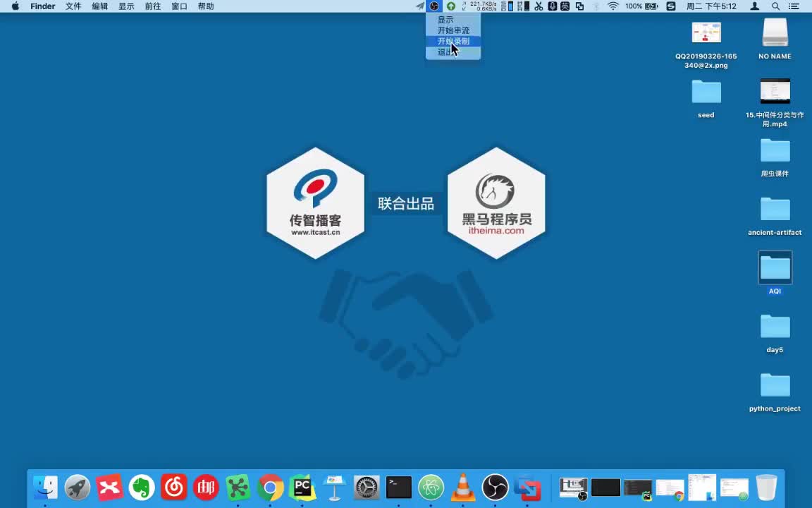Screen dimensions: 812x508
Task: Click the battery 100% indicator
Action: (x=641, y=6)
